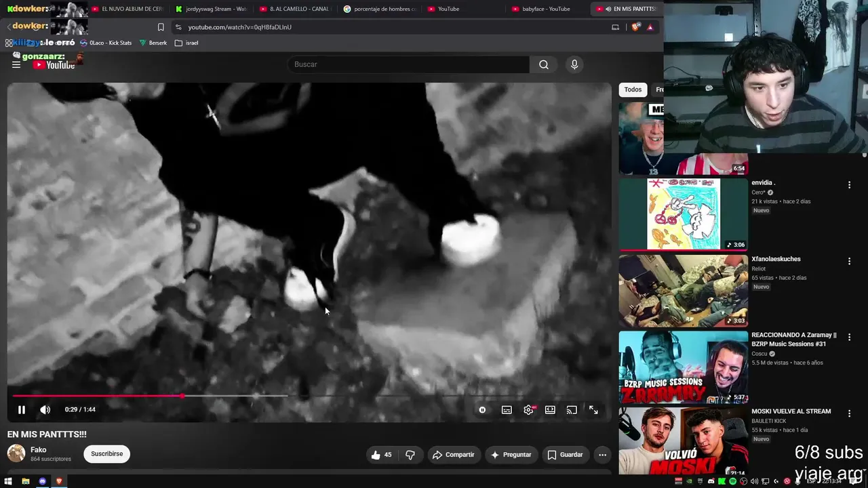Save the video with Guardar
This screenshot has height=488, width=868.
tap(565, 455)
